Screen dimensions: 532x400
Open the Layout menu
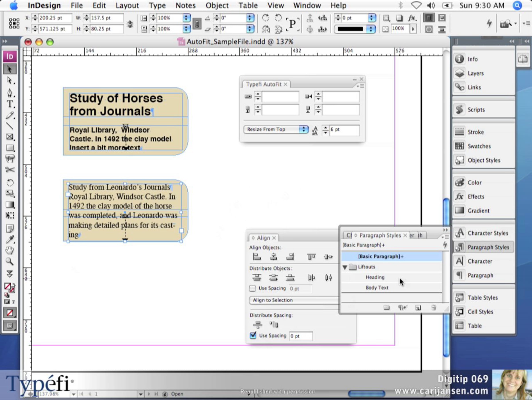click(127, 5)
